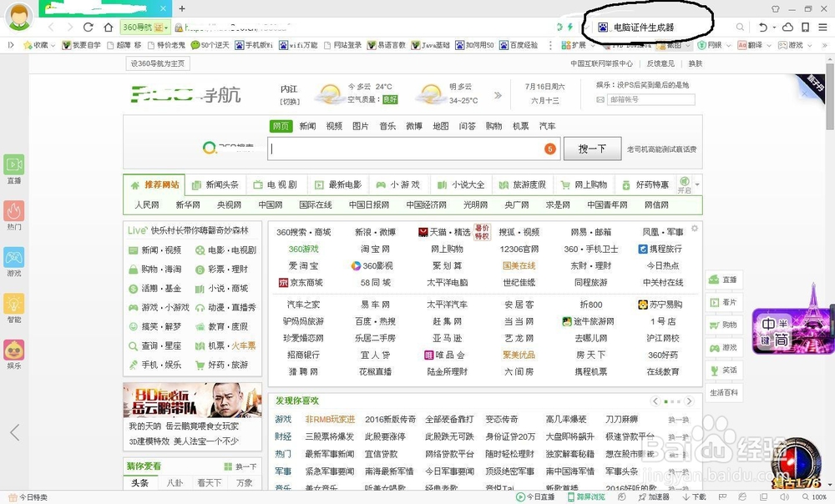Open 今日特卖 in status bar
The height and width of the screenshot is (504, 835).
[28, 497]
